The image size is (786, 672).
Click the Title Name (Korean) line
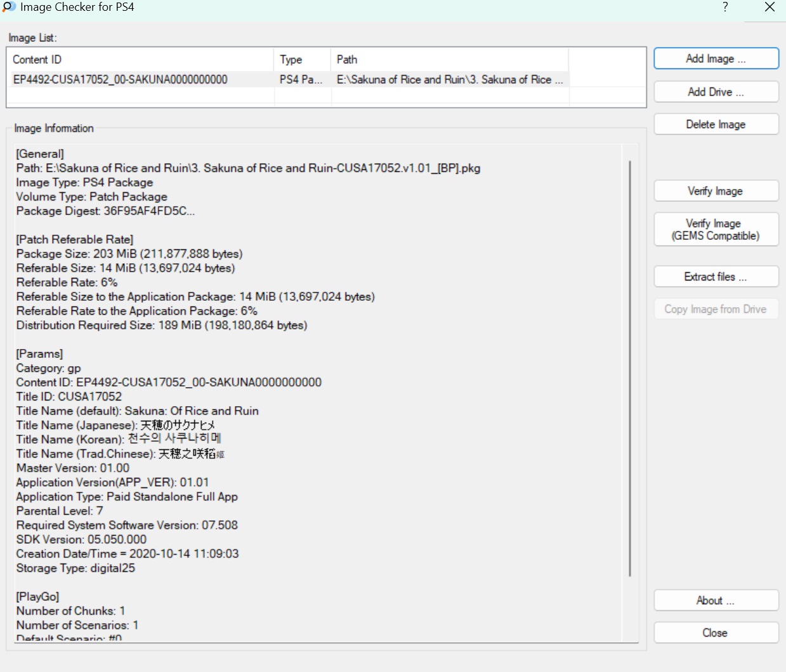click(119, 439)
